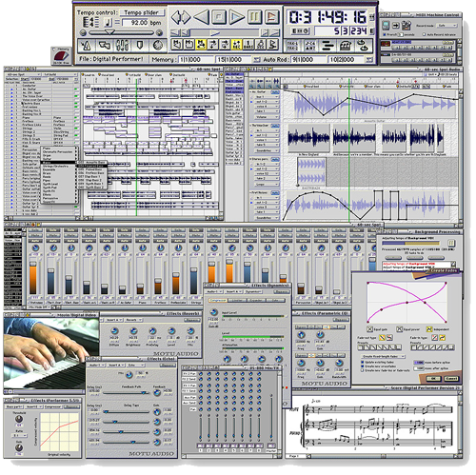Click the quarter-note beat value icon
476x475 pixels.
[109, 23]
